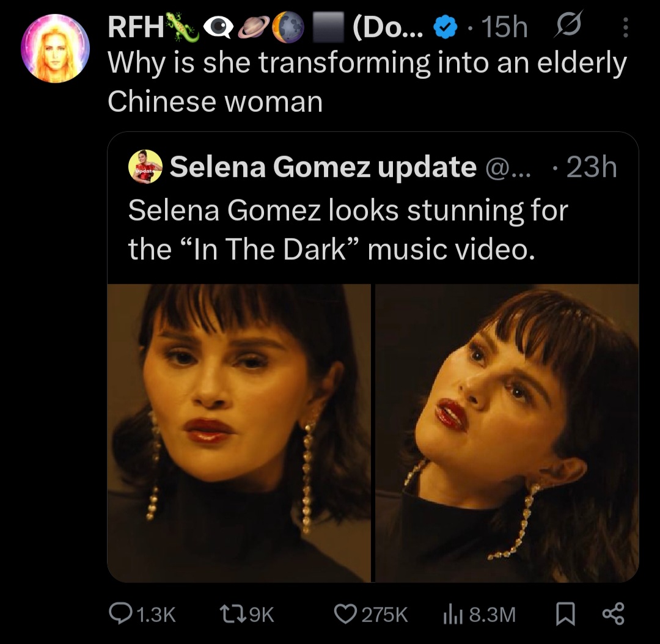Open quoted tweet text about In The Dark
The height and width of the screenshot is (644, 660).
[348, 229]
